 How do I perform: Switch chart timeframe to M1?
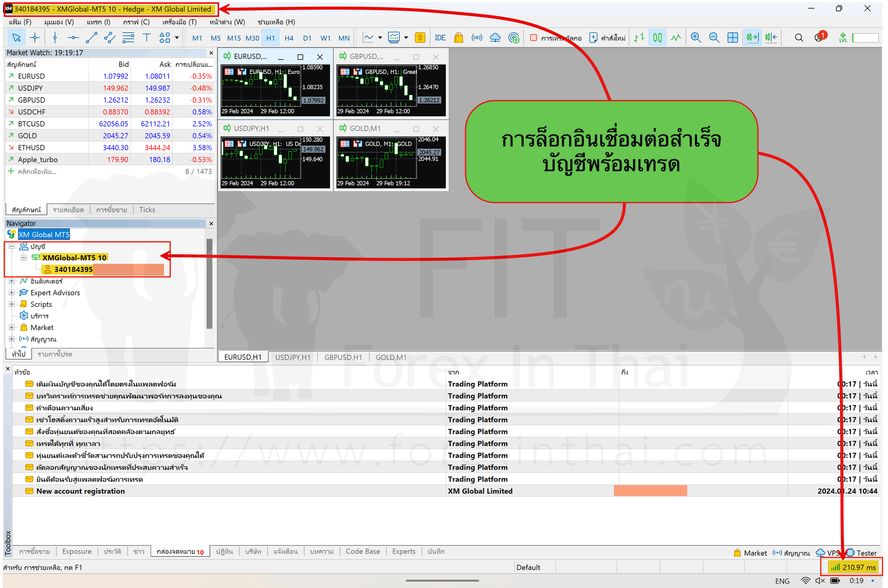197,38
